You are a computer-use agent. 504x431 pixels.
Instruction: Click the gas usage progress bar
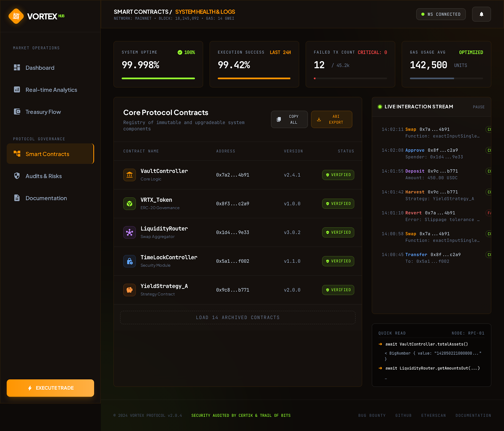446,78
